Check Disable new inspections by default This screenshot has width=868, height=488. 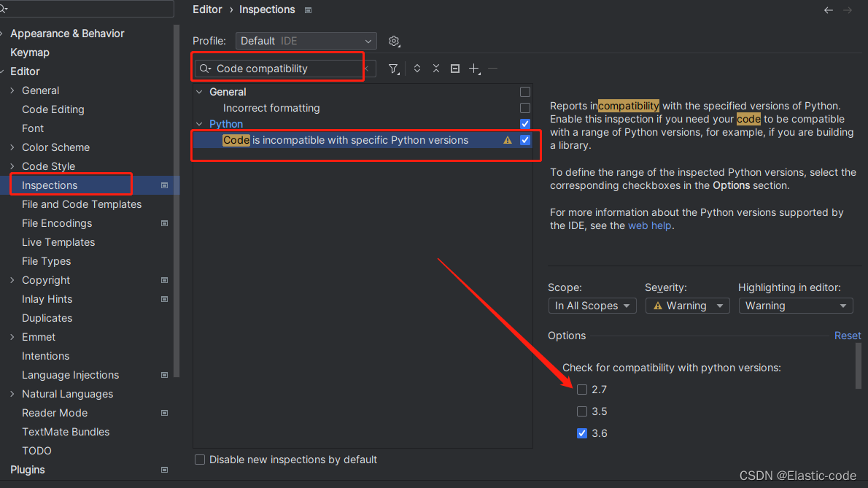[x=200, y=460]
